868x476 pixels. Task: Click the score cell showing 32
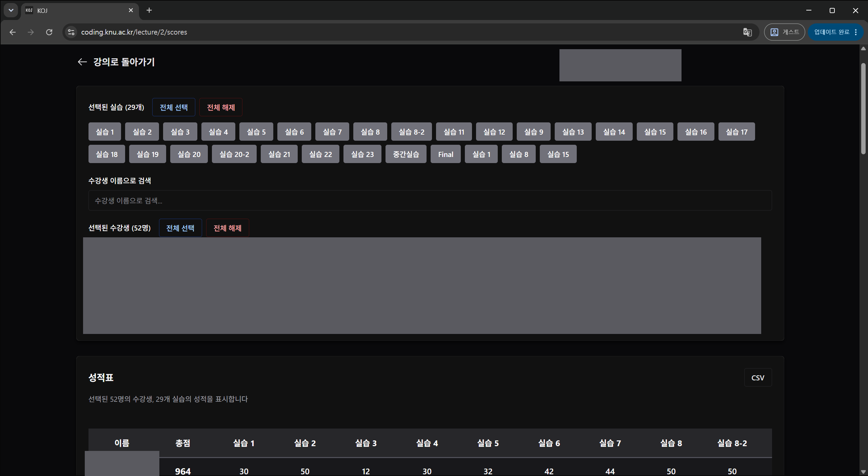pyautogui.click(x=488, y=471)
